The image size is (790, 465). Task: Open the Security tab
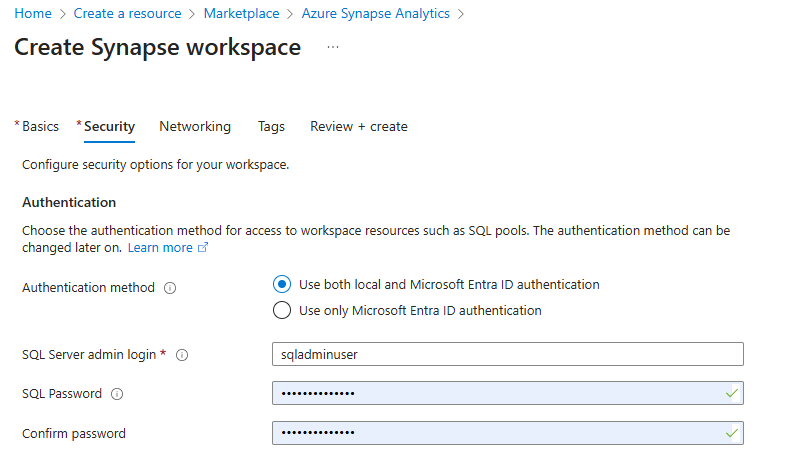coord(109,126)
